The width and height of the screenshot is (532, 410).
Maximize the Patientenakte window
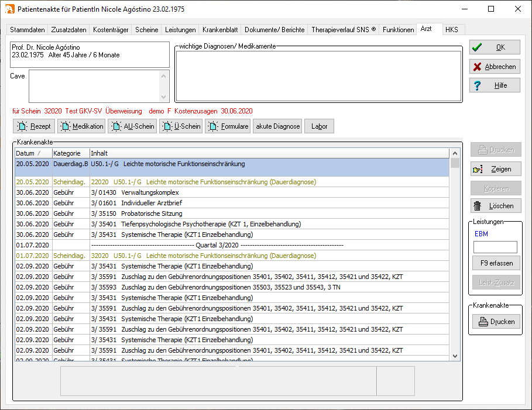[490, 9]
